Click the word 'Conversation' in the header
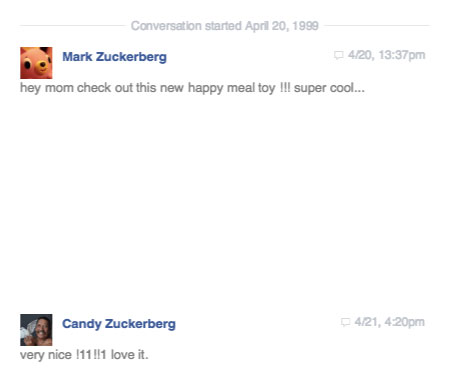 point(166,26)
